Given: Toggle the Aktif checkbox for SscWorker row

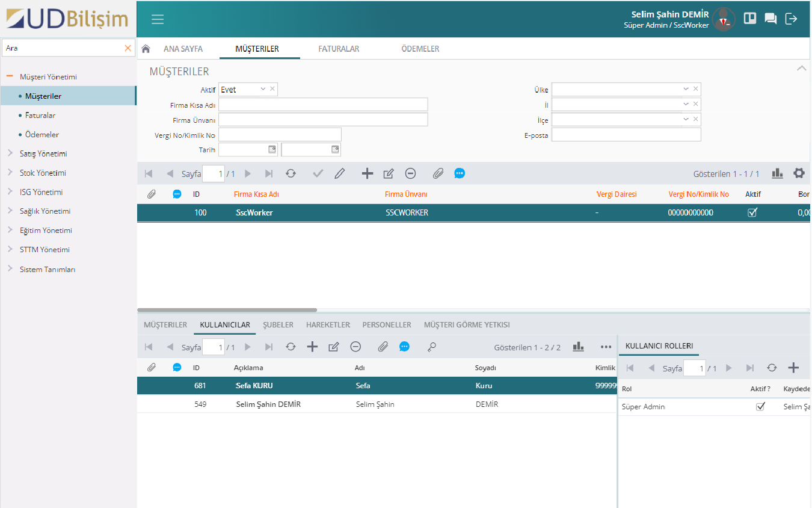Looking at the screenshot, I should pos(752,212).
